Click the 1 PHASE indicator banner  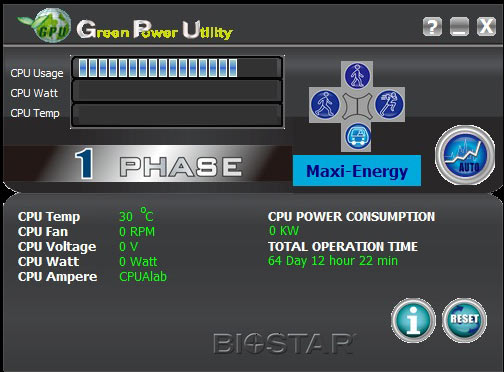tap(147, 164)
